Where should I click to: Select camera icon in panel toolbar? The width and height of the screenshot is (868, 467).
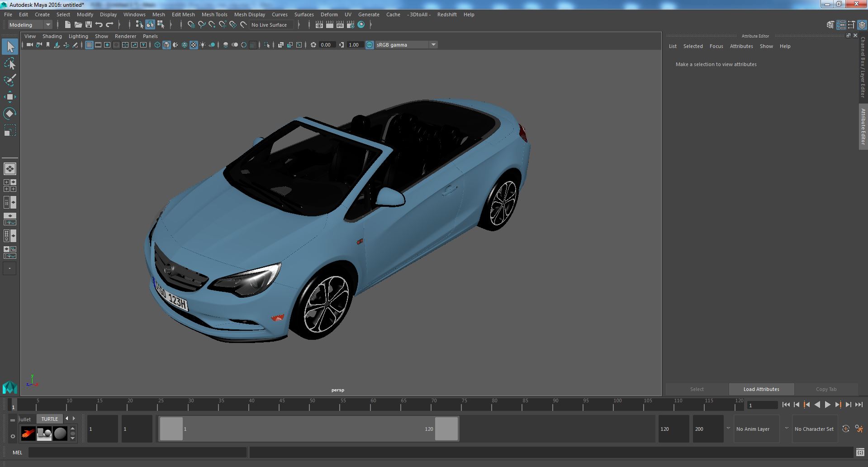30,45
